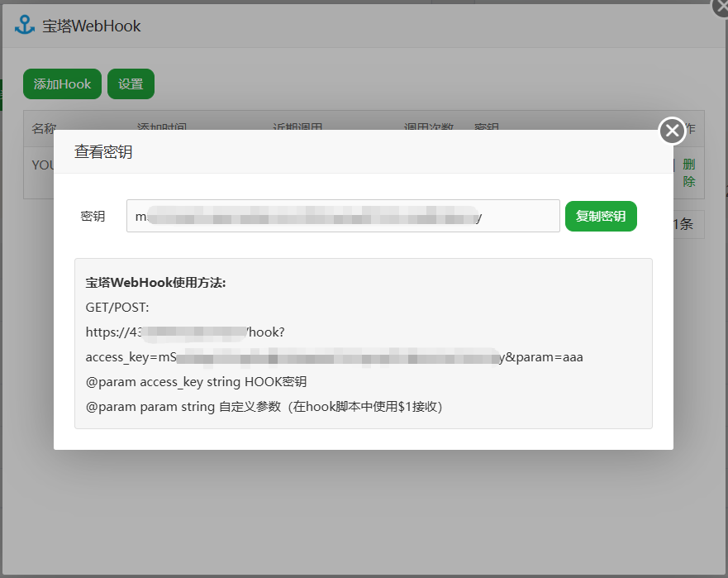
Task: Click the 添加Hook button
Action: 62,84
